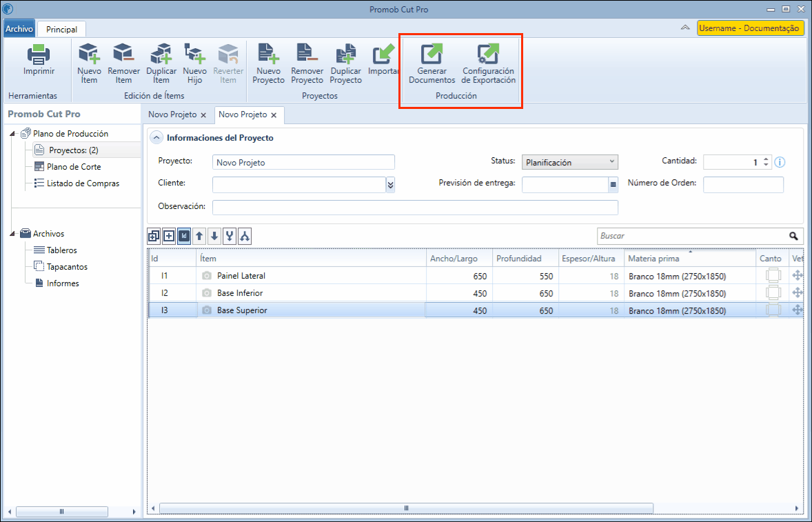The height and width of the screenshot is (522, 812).
Task: Increase Cantidad with the up stepper arrow
Action: click(767, 159)
